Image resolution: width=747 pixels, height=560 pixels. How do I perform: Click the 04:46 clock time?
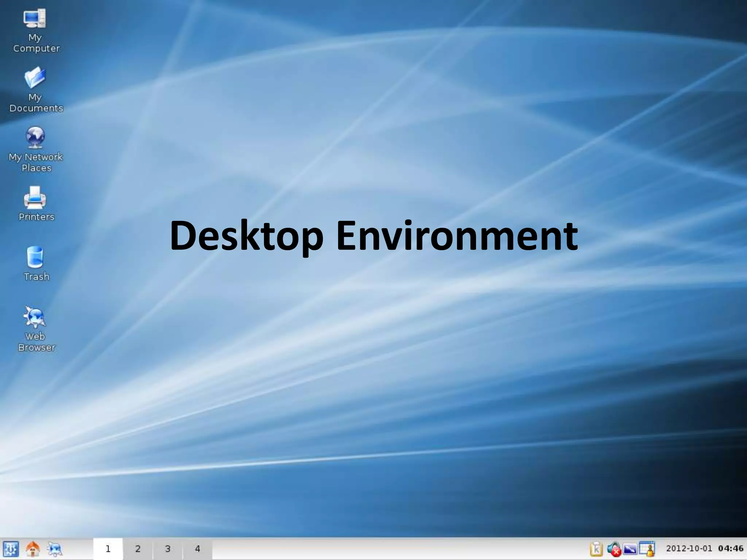click(x=731, y=549)
